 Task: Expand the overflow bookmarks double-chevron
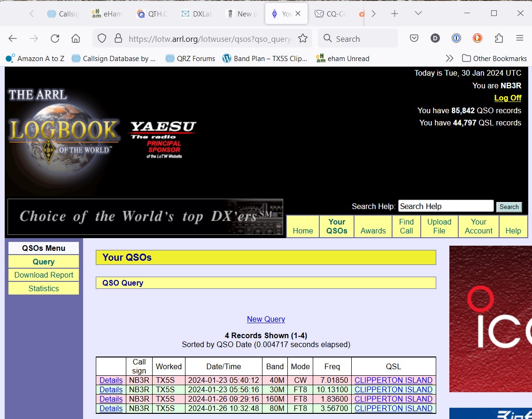point(450,58)
